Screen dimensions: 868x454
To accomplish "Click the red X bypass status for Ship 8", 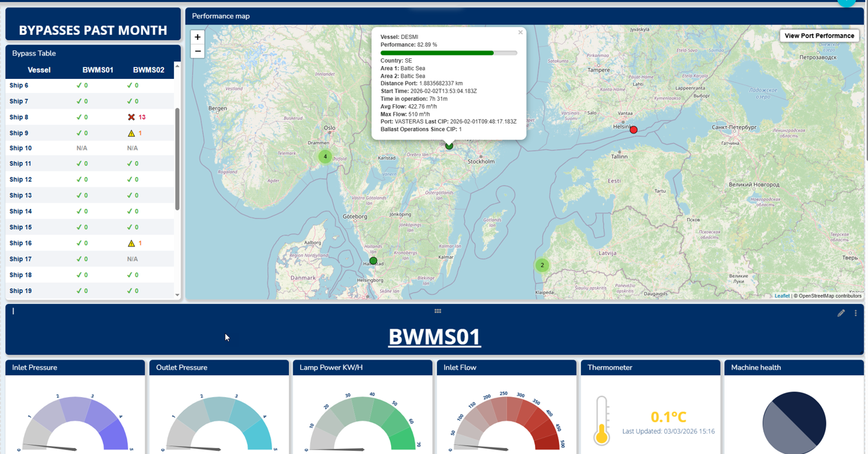I will click(x=131, y=117).
